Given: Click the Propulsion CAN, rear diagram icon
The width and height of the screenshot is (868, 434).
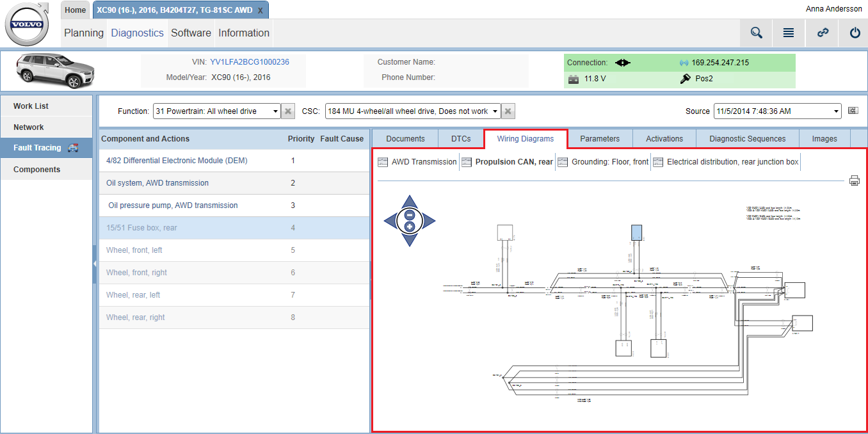Looking at the screenshot, I should coord(467,162).
